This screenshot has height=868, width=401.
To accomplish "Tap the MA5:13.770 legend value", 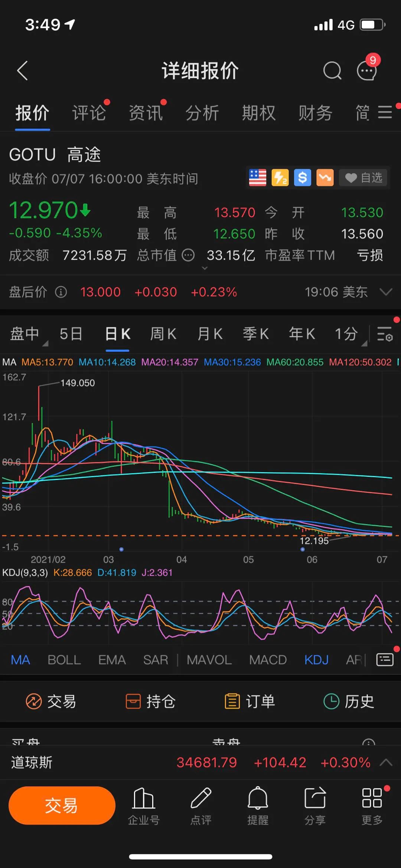I will 47,362.
